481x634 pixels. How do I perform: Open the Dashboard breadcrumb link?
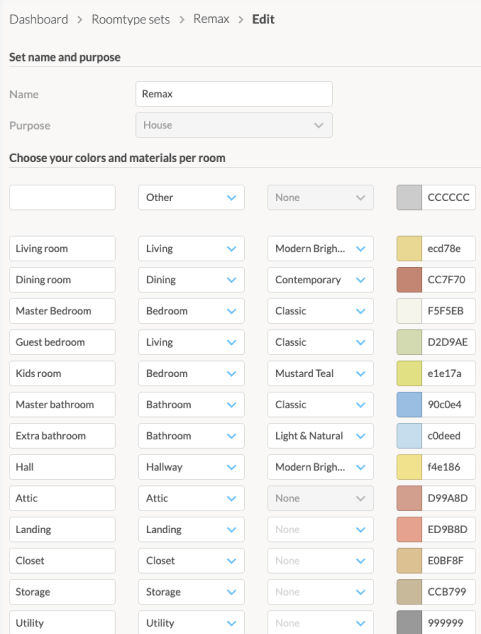pos(39,19)
